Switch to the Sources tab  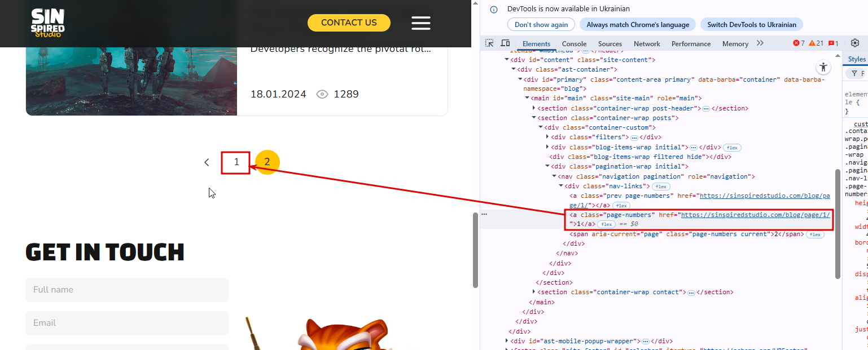(x=610, y=43)
